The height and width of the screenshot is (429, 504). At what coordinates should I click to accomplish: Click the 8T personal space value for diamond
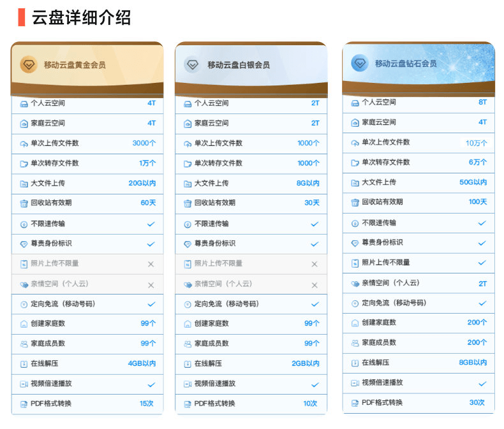(482, 102)
